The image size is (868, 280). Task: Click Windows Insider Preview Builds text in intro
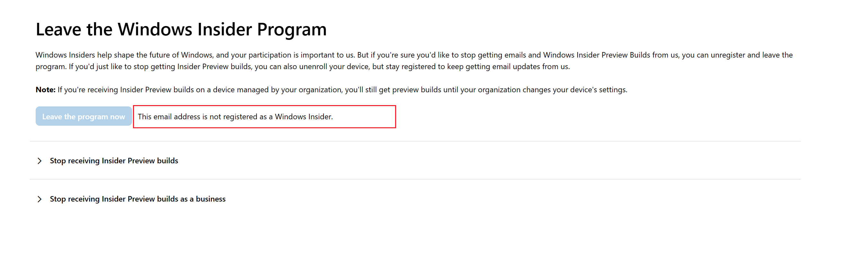[597, 55]
